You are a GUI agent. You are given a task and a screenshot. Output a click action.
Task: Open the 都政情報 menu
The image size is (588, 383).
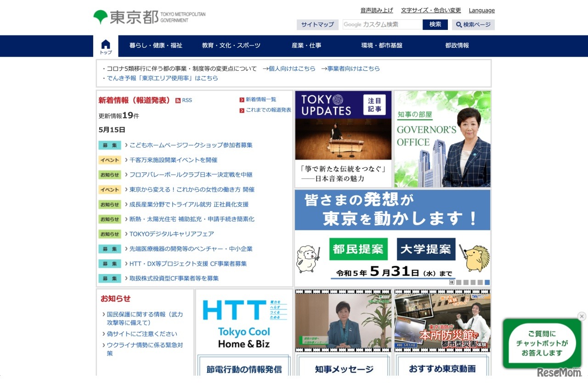pyautogui.click(x=457, y=46)
